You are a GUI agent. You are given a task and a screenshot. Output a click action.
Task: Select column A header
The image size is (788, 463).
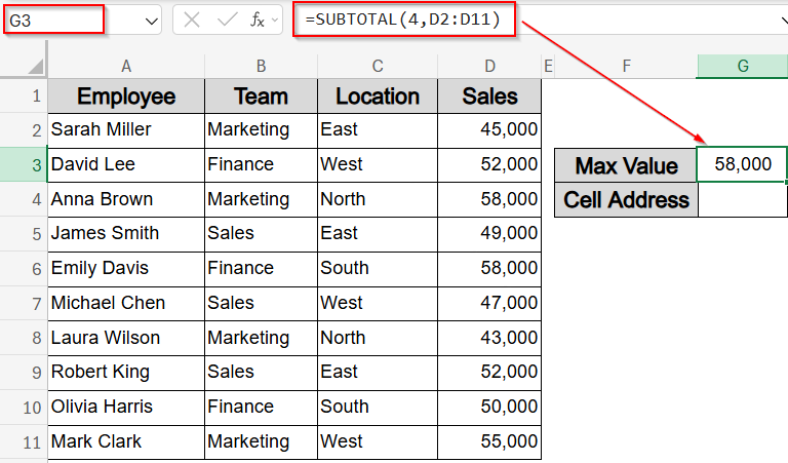click(x=126, y=66)
